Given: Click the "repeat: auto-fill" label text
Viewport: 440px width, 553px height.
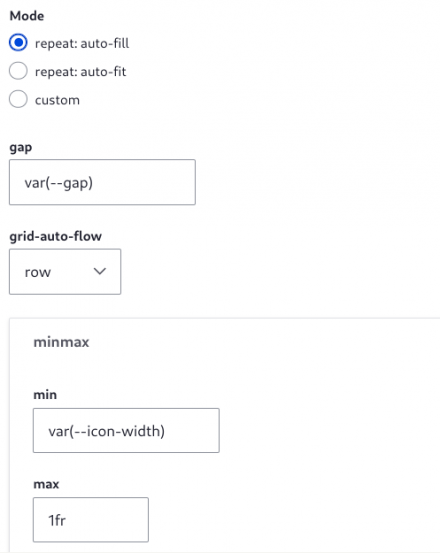Looking at the screenshot, I should (x=82, y=44).
